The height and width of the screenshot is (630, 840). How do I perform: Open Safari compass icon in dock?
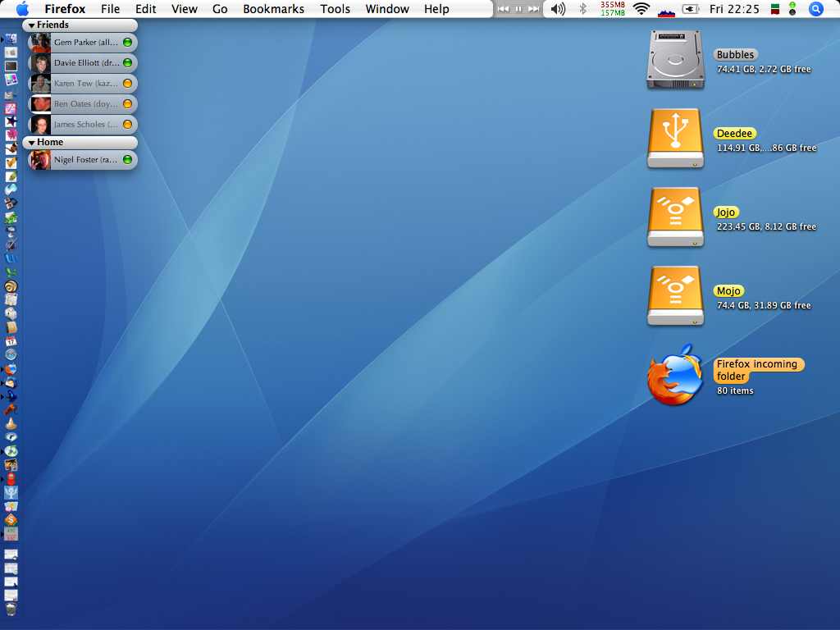11,354
